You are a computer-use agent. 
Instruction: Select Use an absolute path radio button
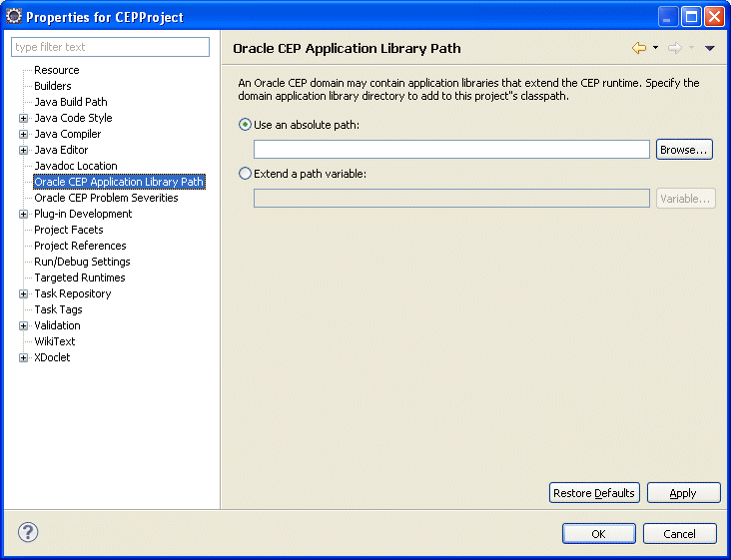click(x=245, y=125)
